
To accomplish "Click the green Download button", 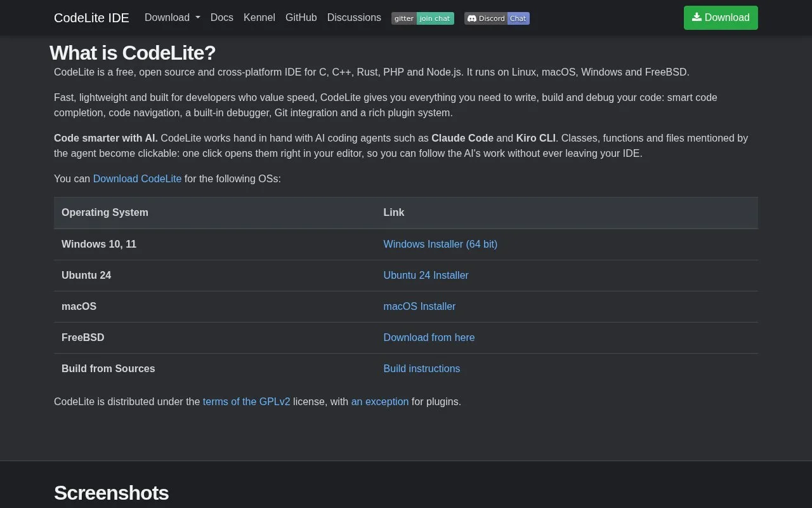I will coord(721,18).
